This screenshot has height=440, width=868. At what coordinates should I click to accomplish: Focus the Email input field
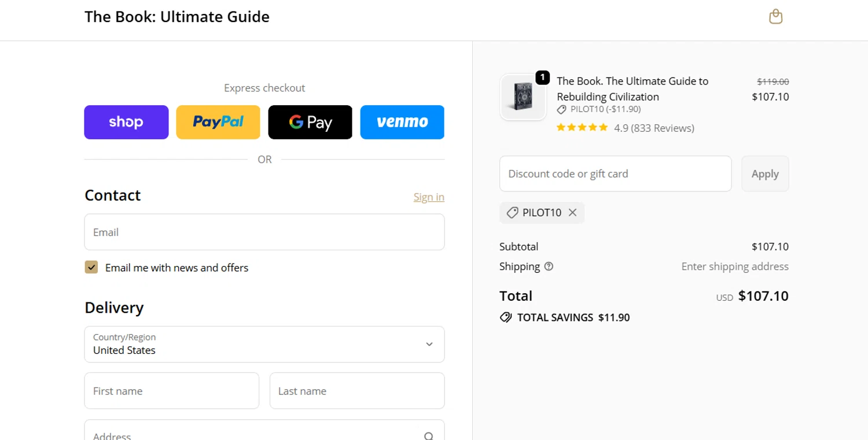pyautogui.click(x=264, y=232)
